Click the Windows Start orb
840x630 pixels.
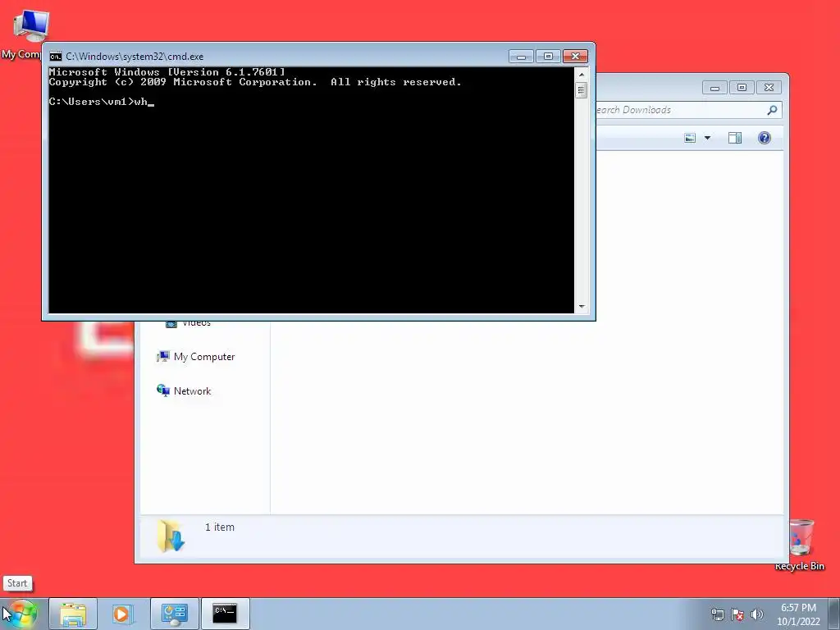click(21, 614)
